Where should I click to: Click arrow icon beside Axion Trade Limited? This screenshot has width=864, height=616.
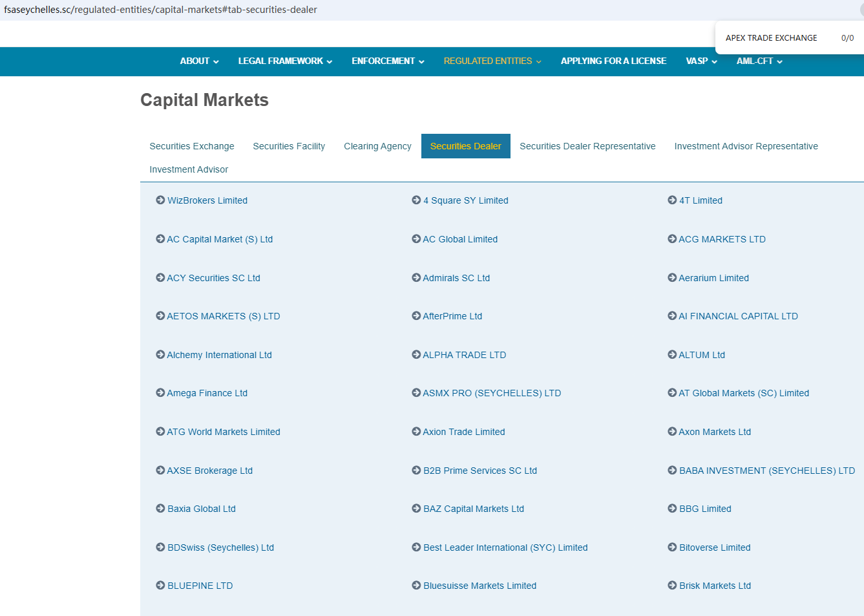tap(416, 432)
